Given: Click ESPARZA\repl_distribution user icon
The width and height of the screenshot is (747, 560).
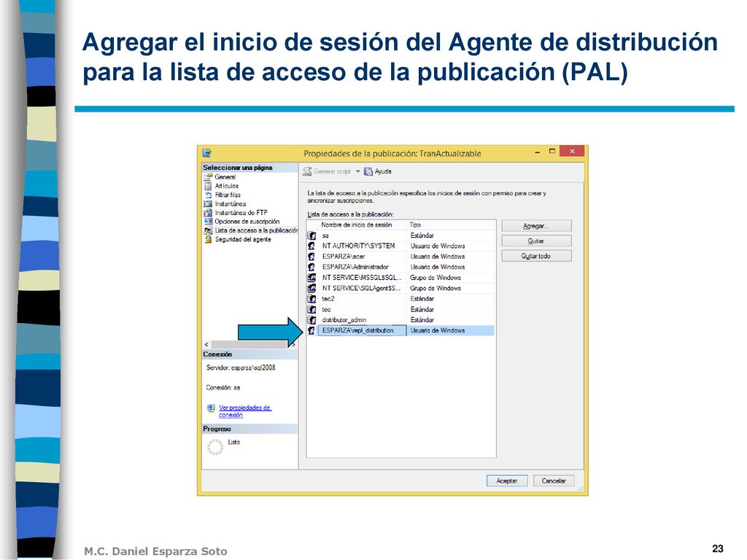Looking at the screenshot, I should pyautogui.click(x=311, y=330).
